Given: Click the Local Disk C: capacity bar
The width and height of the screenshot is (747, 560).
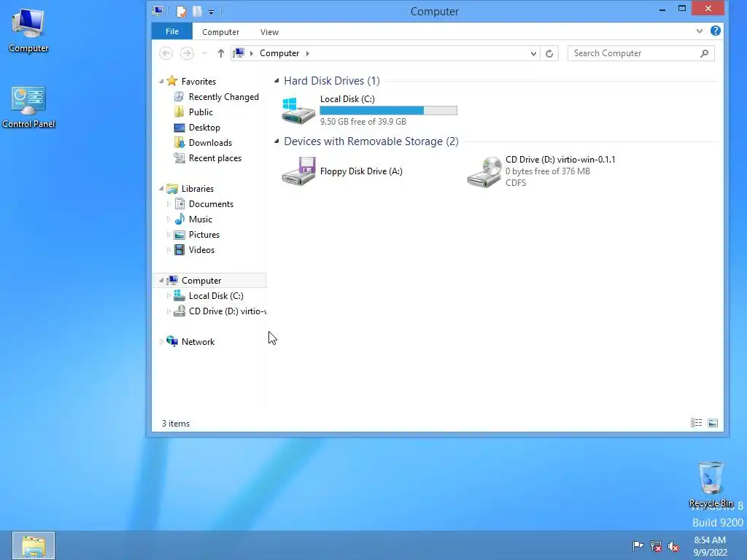Looking at the screenshot, I should (388, 111).
